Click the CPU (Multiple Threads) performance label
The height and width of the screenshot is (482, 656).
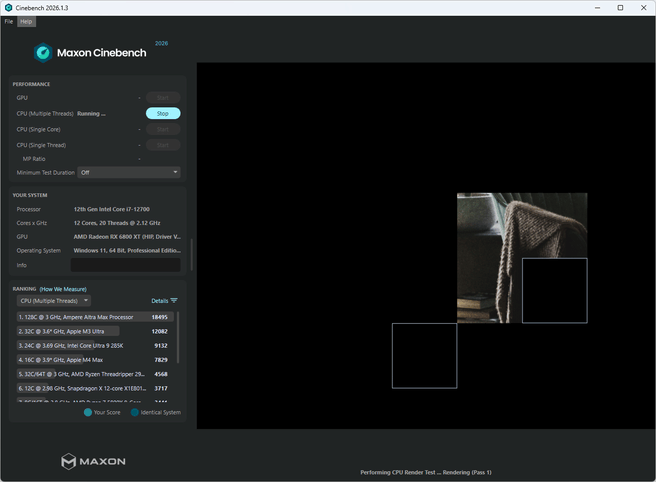pos(45,113)
